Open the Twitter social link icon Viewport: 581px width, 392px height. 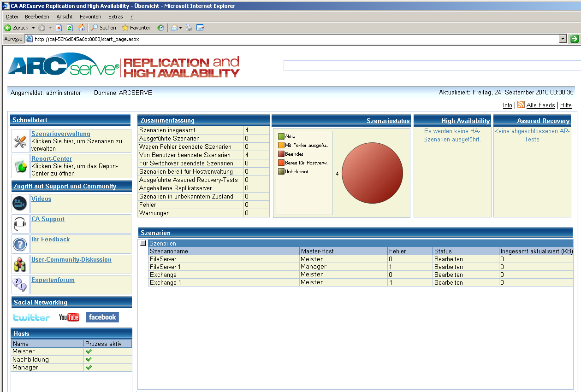pos(31,317)
